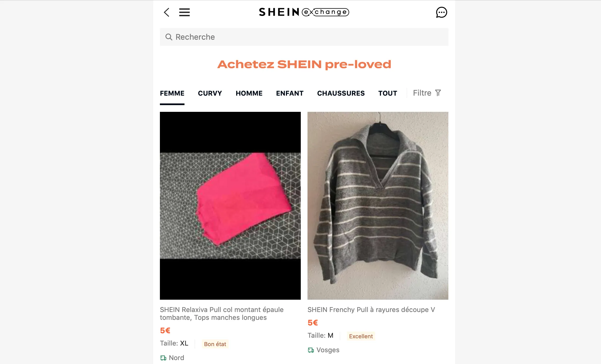601x364 pixels.
Task: Open the hamburger menu
Action: pos(184,12)
